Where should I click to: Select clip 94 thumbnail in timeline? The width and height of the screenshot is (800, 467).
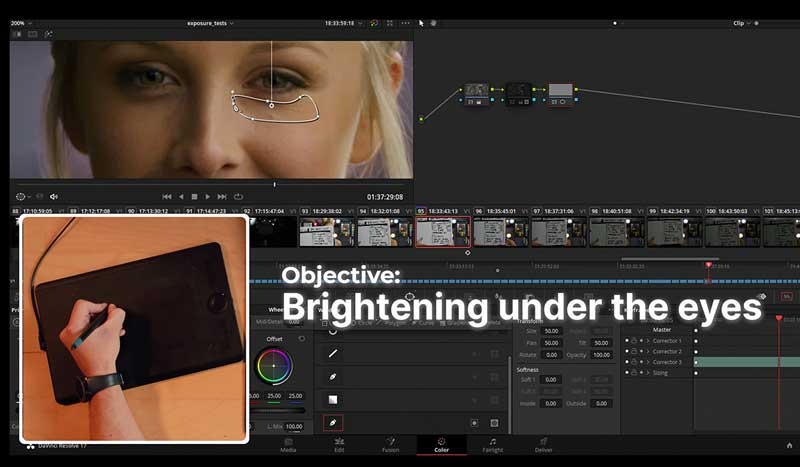click(x=385, y=232)
